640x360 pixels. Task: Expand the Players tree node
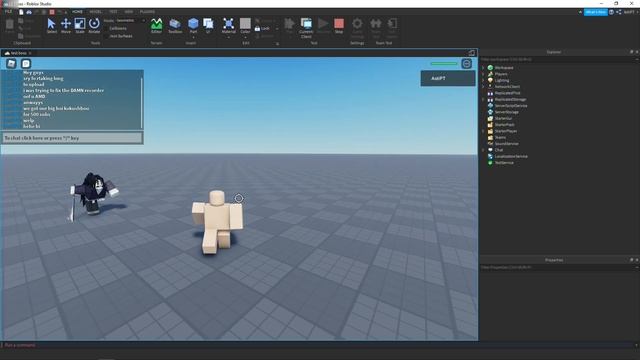pyautogui.click(x=483, y=74)
